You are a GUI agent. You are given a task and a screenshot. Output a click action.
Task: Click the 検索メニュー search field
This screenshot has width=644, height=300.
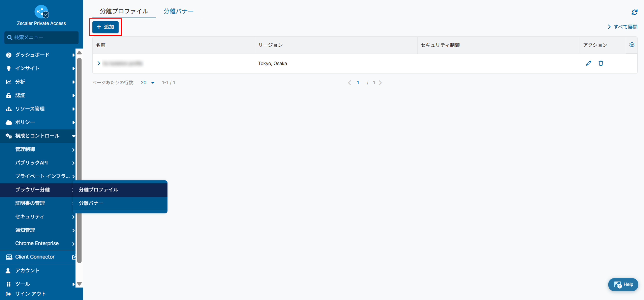[41, 37]
